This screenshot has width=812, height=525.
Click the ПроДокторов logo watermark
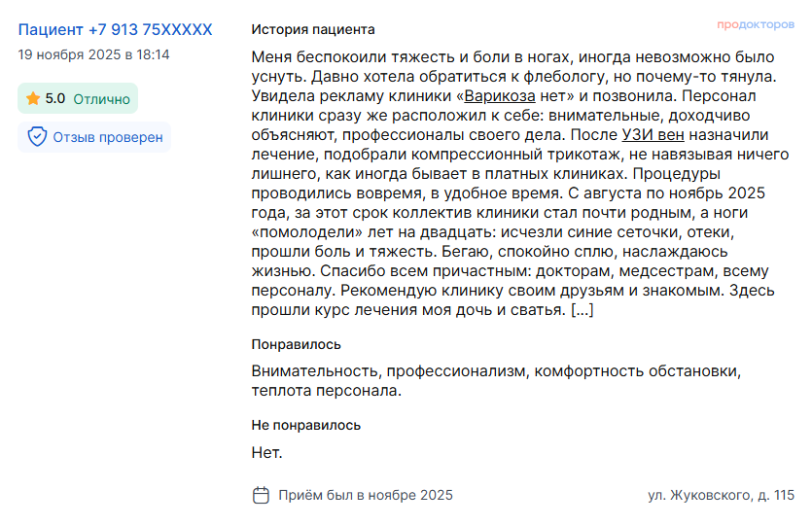coord(756,24)
